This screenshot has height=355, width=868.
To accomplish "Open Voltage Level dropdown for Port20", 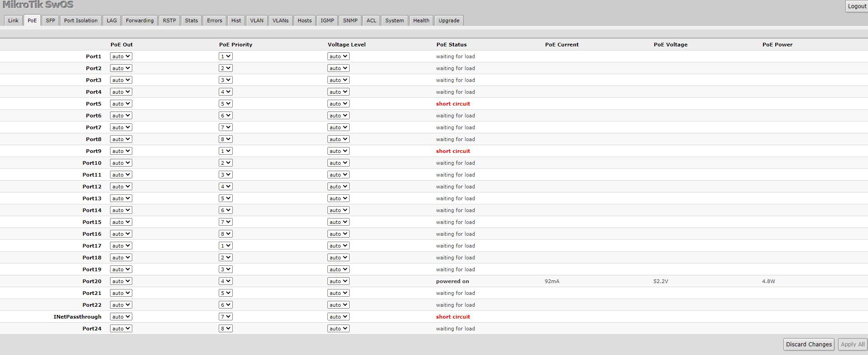I will [x=338, y=281].
